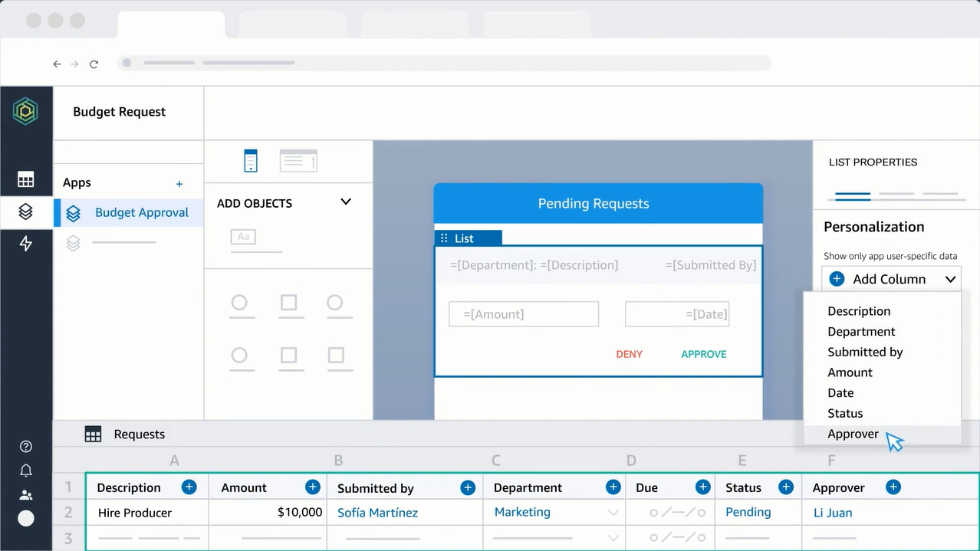Select Approver from the column list
This screenshot has height=551, width=980.
[x=853, y=434]
